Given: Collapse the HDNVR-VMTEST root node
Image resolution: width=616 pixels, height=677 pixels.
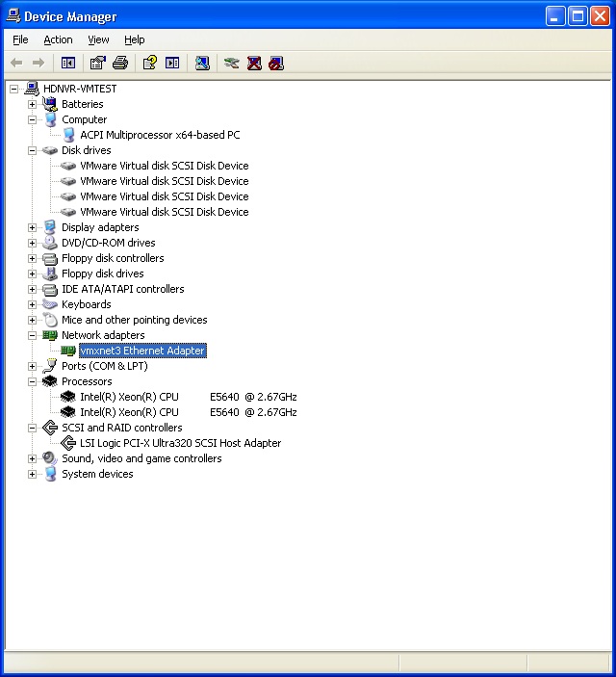Looking at the screenshot, I should point(13,89).
